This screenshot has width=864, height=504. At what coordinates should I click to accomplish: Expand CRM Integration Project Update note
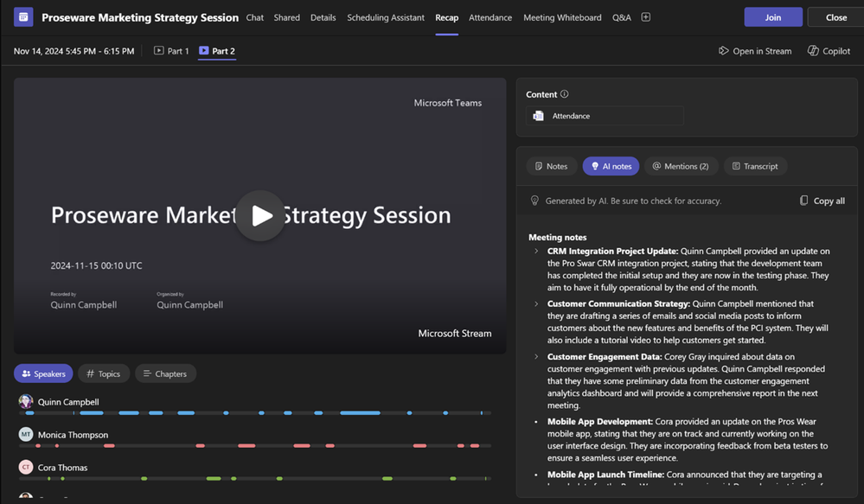coord(536,252)
